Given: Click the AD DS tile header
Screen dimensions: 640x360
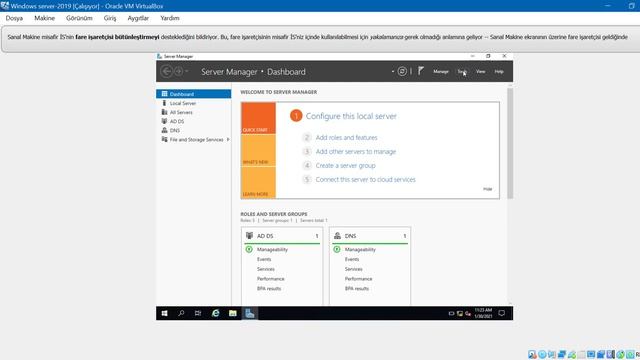Looking at the screenshot, I should [x=282, y=236].
